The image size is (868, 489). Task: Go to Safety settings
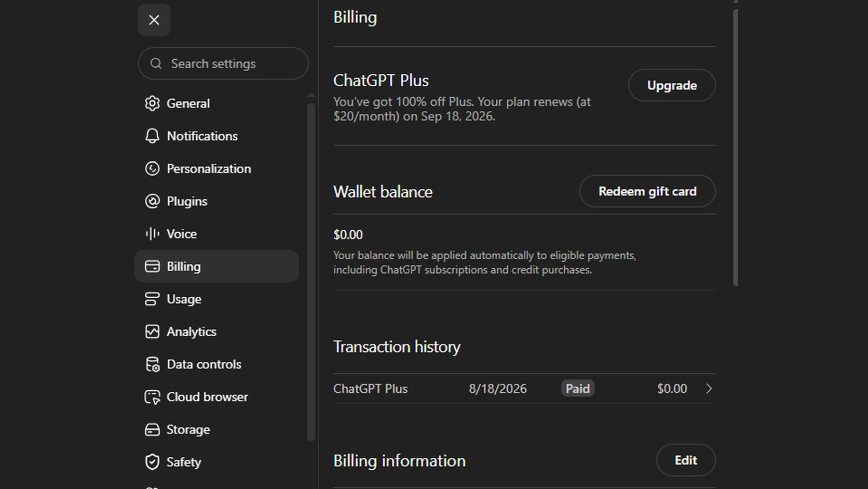(x=216, y=462)
